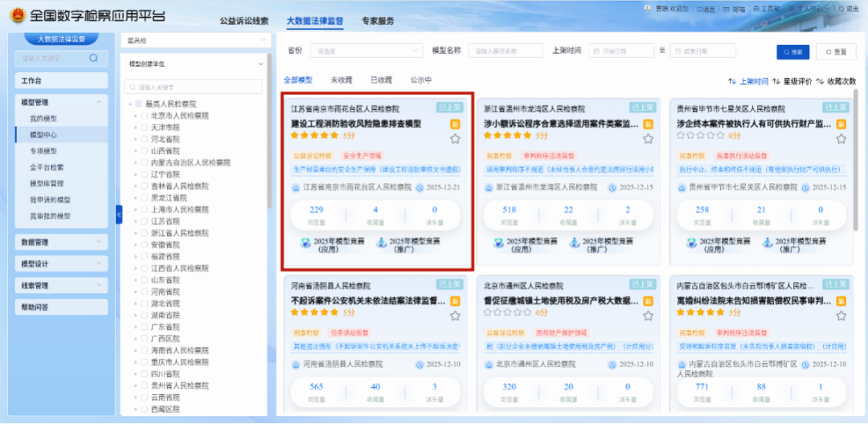The image size is (868, 424).
Task: Open the 工具箱 toolbox icon
Action: click(x=756, y=10)
